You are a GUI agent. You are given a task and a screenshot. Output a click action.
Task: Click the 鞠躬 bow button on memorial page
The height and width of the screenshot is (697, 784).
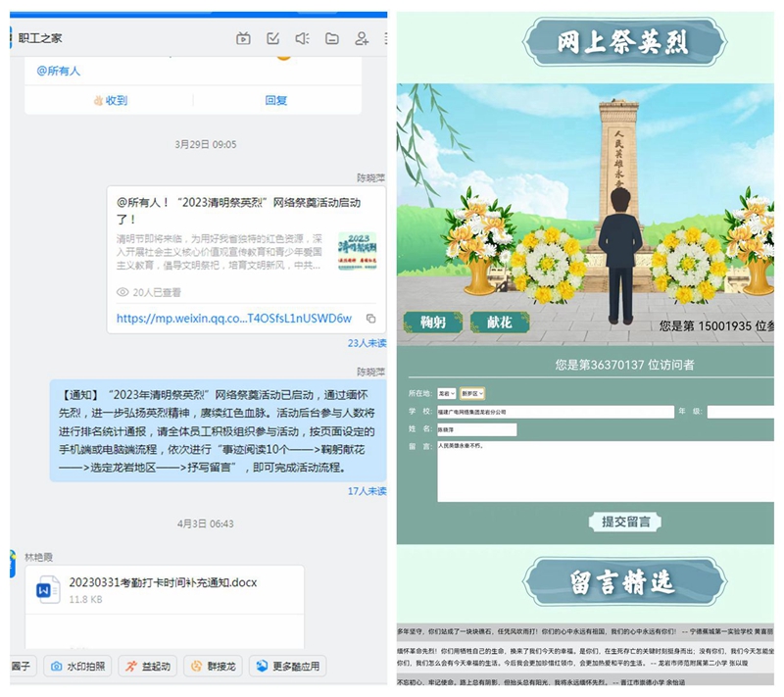click(431, 322)
